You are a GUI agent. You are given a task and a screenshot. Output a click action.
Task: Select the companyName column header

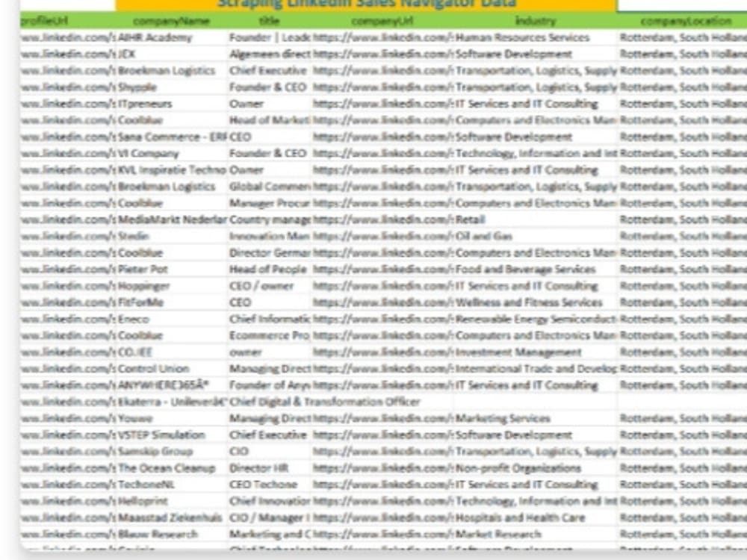pyautogui.click(x=172, y=21)
